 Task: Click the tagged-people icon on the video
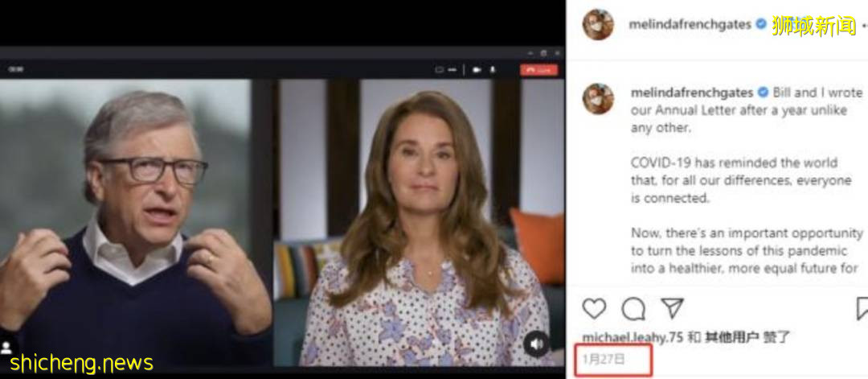coord(6,348)
